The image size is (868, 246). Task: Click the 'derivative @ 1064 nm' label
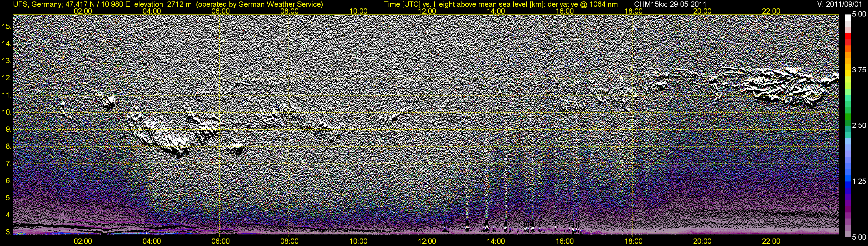pyautogui.click(x=583, y=4)
